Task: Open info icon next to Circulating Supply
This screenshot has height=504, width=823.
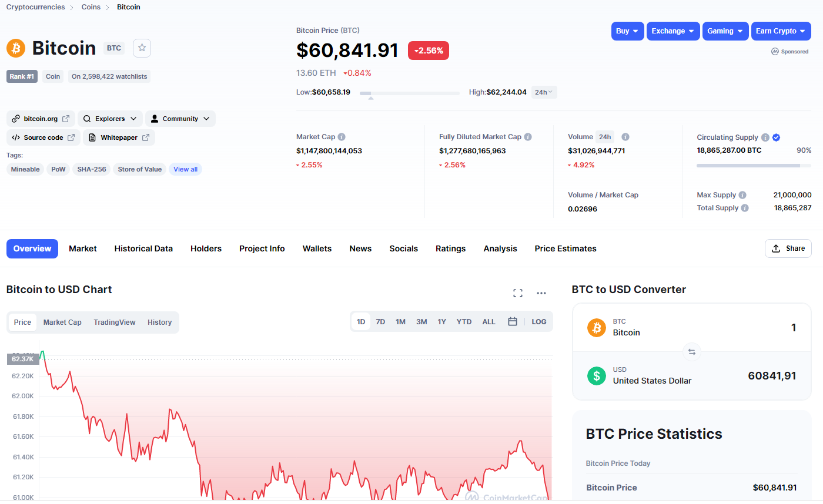Action: (x=765, y=137)
